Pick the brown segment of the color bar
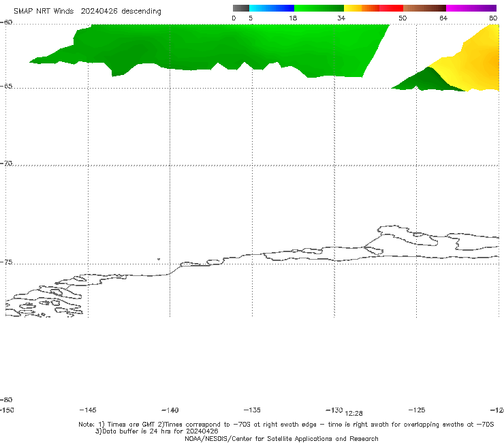Image resolution: width=504 pixels, height=443 pixels. (424, 8)
